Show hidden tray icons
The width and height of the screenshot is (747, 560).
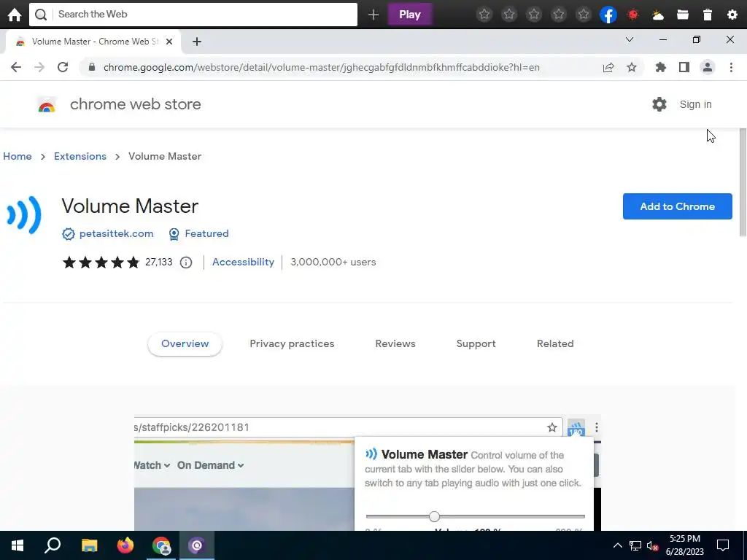click(x=617, y=545)
